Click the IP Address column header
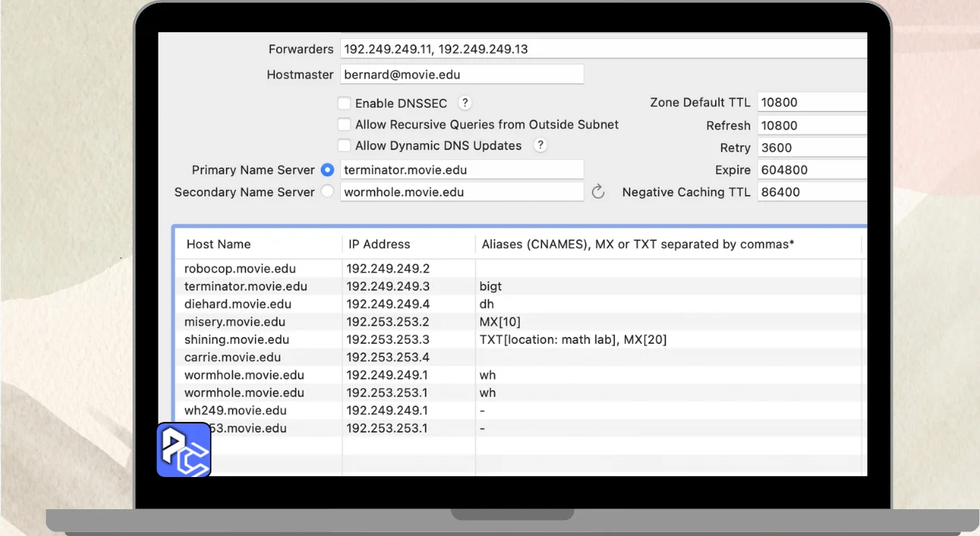Screen dimensions: 980x536 point(379,244)
